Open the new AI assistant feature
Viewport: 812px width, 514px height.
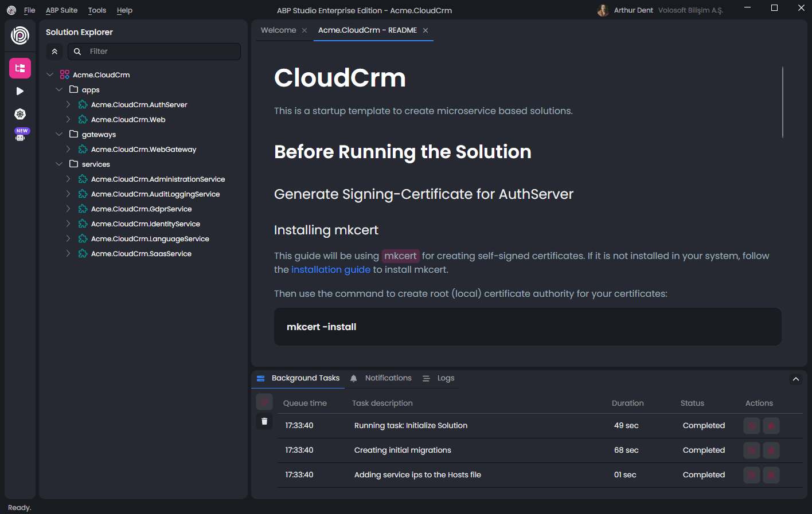pyautogui.click(x=21, y=135)
